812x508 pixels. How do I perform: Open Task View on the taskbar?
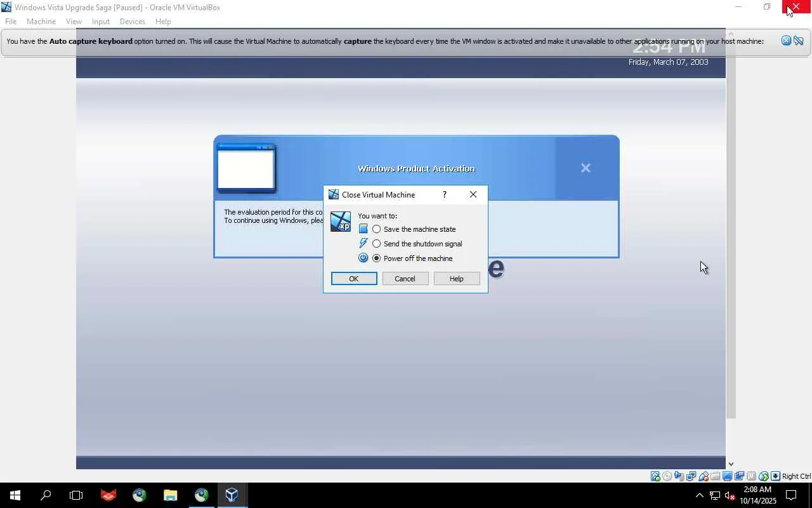76,495
